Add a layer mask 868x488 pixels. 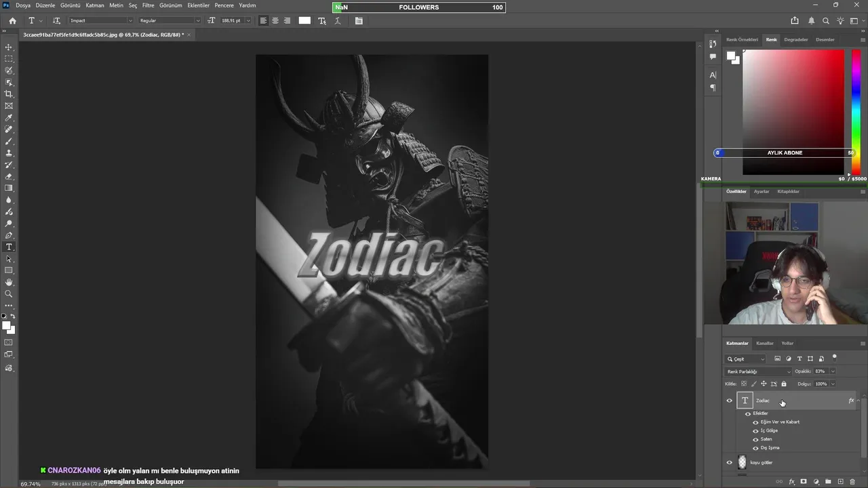tap(804, 482)
